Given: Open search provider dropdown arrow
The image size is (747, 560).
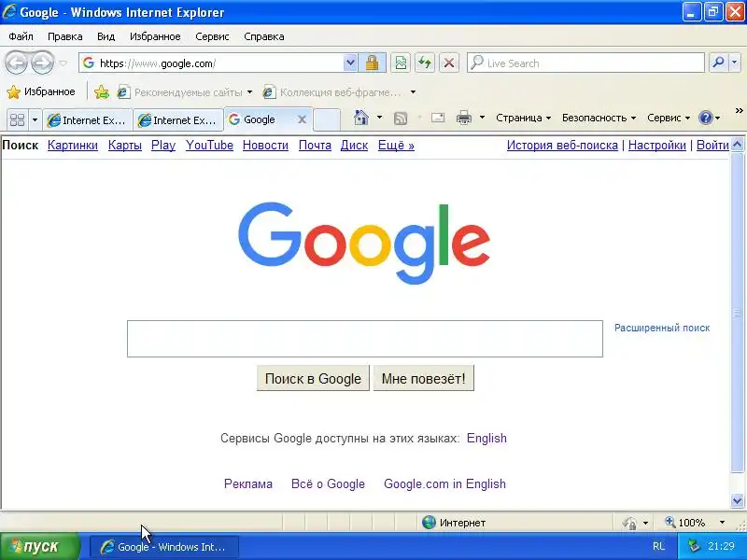Looking at the screenshot, I should pyautogui.click(x=734, y=63).
